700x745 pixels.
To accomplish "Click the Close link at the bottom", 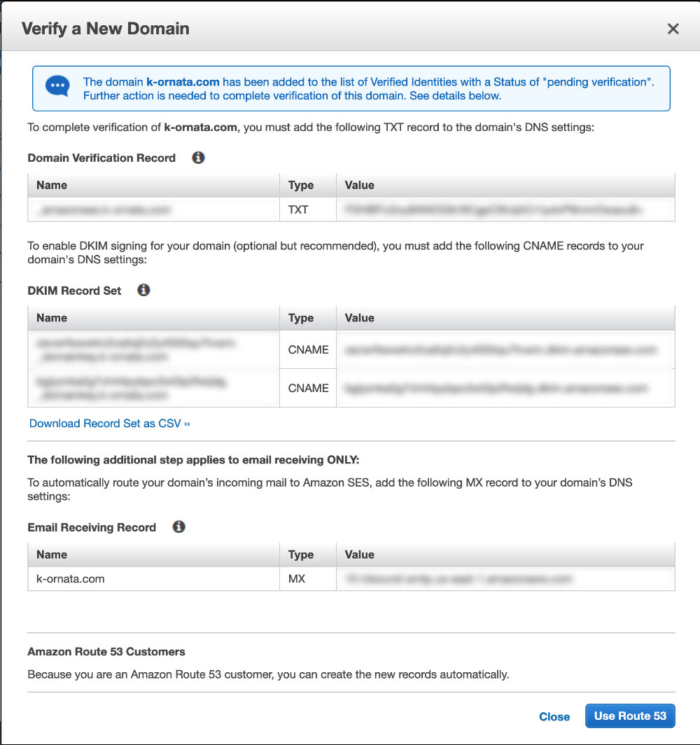I will [554, 716].
